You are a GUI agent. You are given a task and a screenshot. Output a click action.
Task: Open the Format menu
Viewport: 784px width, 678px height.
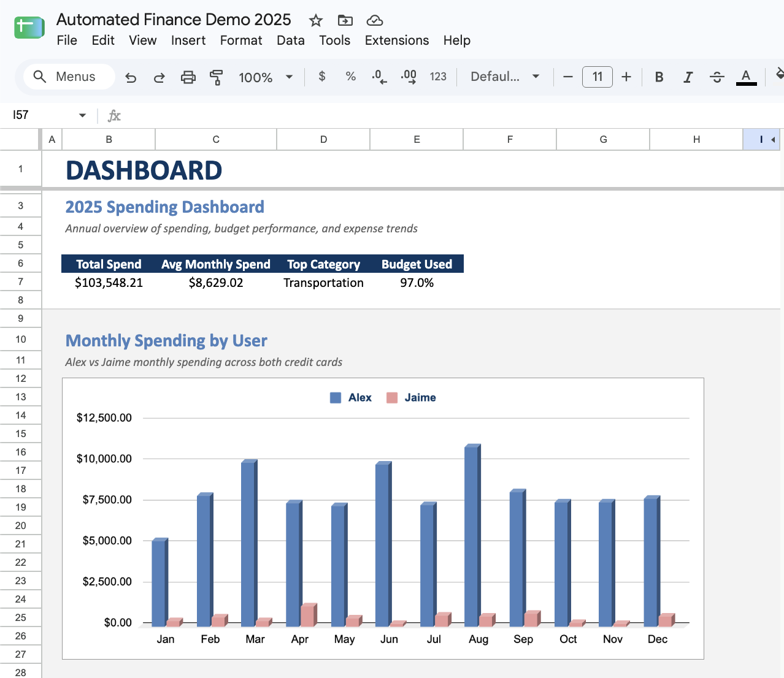[241, 40]
